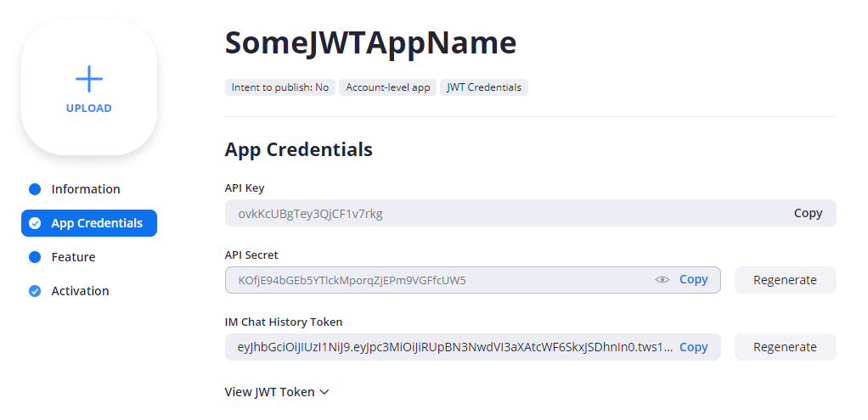Click the Account-level app tag
Viewport: 868px width, 420px height.
388,87
